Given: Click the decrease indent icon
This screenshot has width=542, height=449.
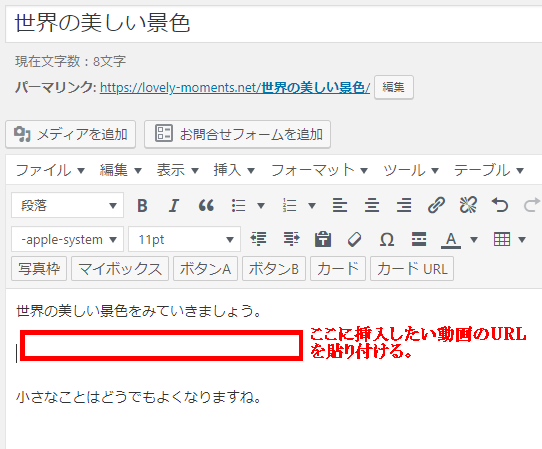Looking at the screenshot, I should tap(258, 239).
